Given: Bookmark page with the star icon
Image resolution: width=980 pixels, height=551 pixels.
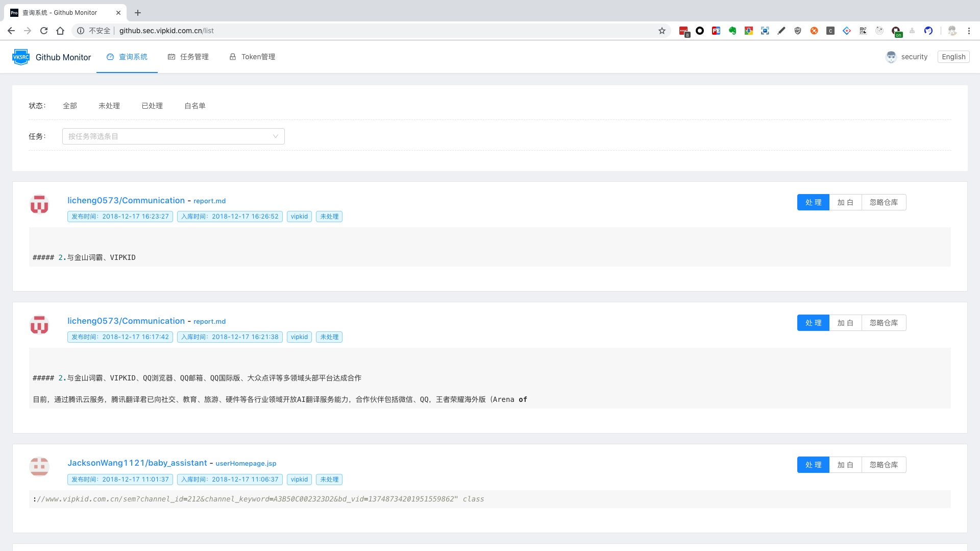Looking at the screenshot, I should click(x=662, y=31).
